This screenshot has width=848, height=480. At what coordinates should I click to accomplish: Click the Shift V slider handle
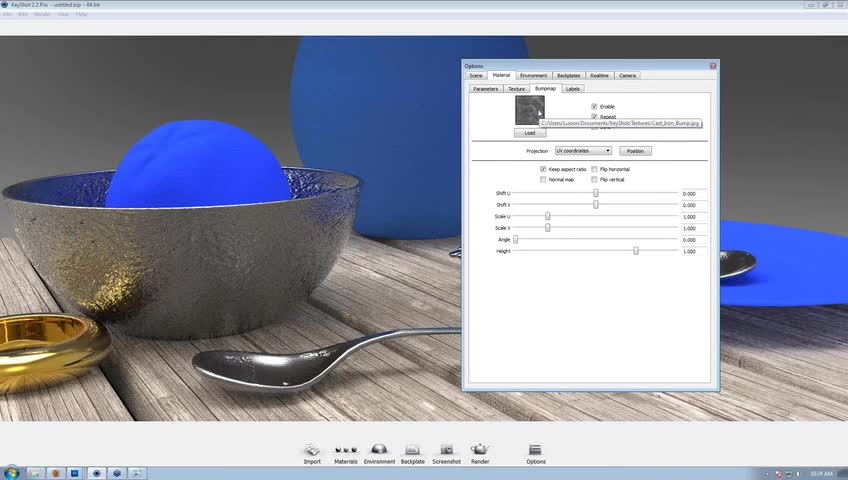tap(596, 204)
